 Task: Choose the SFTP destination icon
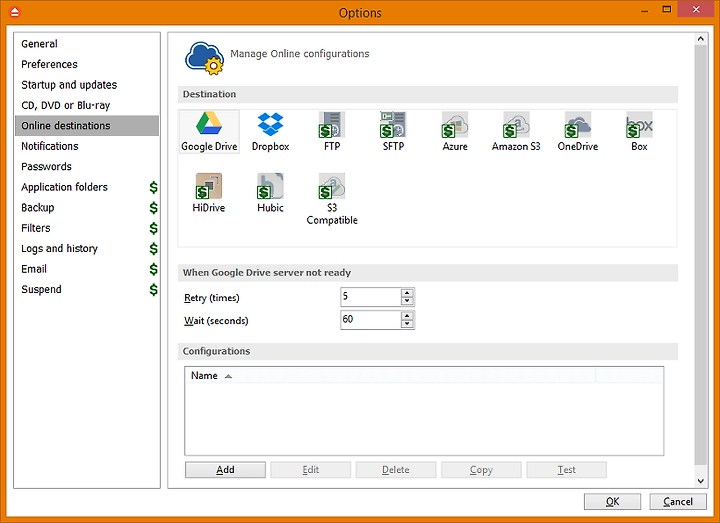click(x=393, y=131)
